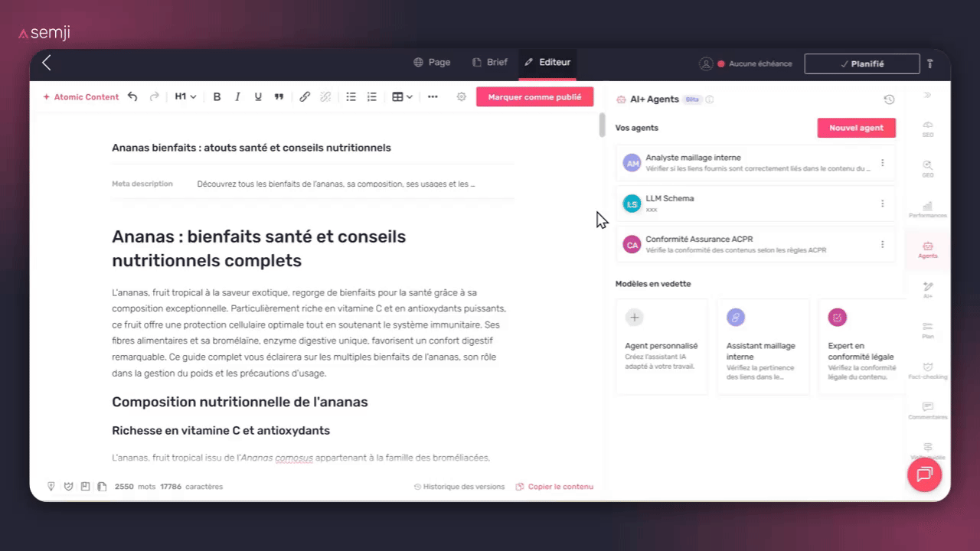Open the chat bubble in the corner

coord(924,474)
